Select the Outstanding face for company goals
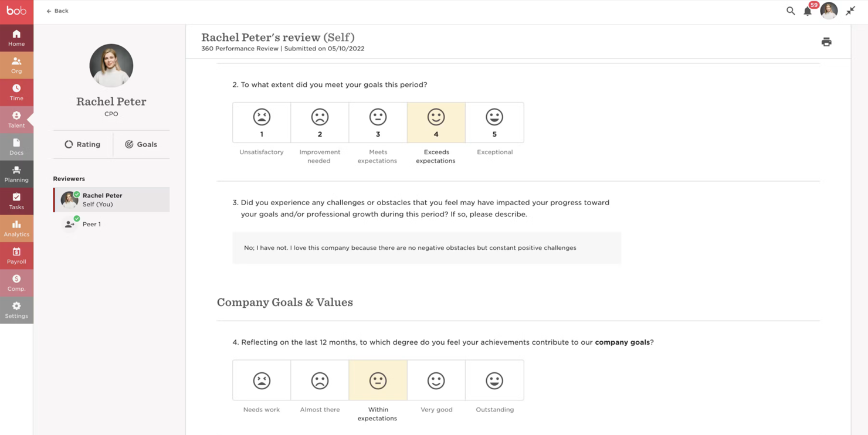 [494, 380]
